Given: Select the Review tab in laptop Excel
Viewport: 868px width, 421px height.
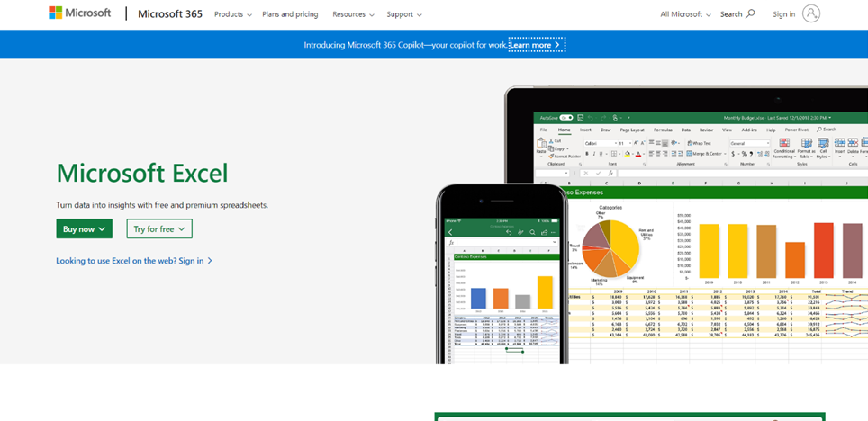Looking at the screenshot, I should coord(706,130).
